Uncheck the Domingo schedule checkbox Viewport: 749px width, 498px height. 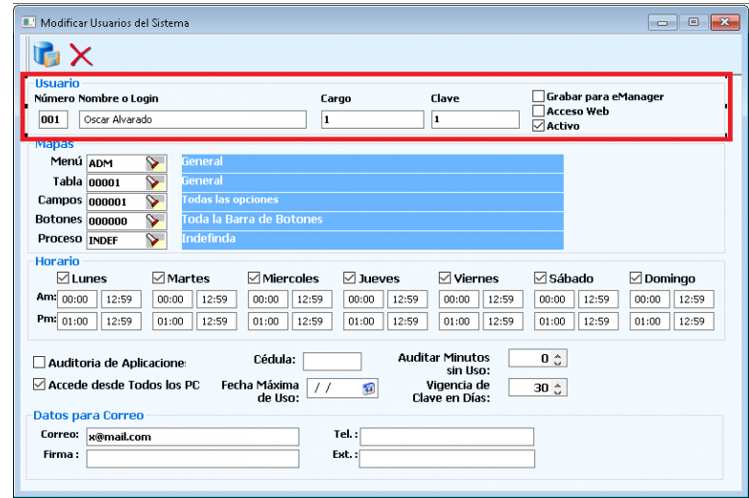tap(636, 278)
